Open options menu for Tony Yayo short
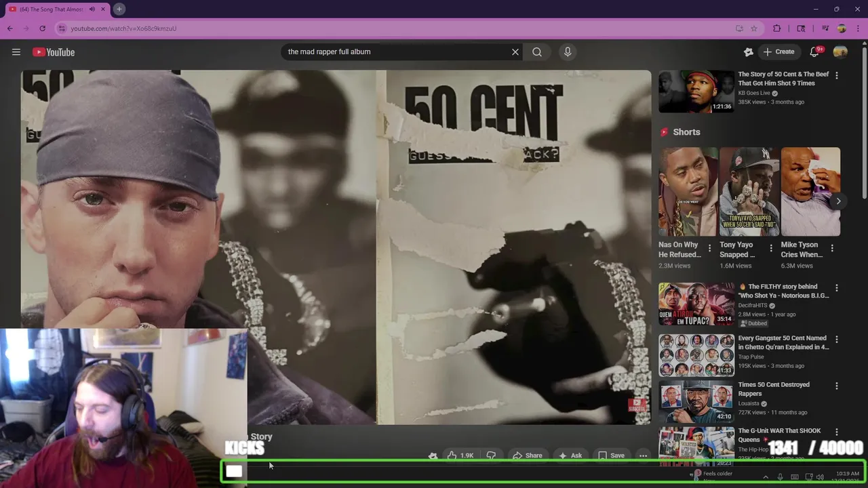Screen dimensions: 868x488 pos(770,248)
